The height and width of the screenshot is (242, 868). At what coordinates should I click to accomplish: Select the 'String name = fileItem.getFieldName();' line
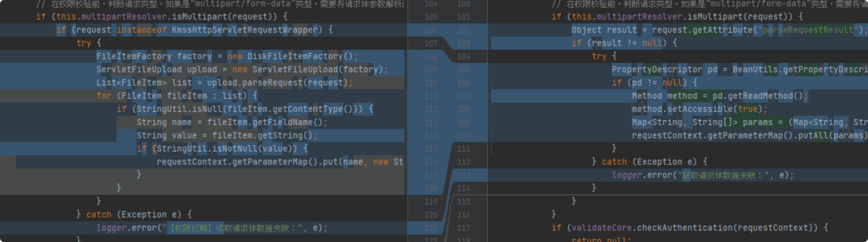(232, 122)
